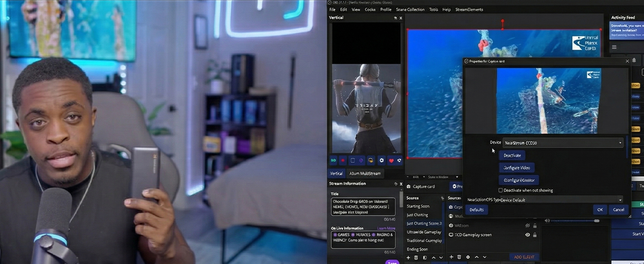Open the Edit menu
The image size is (644, 264).
coord(344,9)
